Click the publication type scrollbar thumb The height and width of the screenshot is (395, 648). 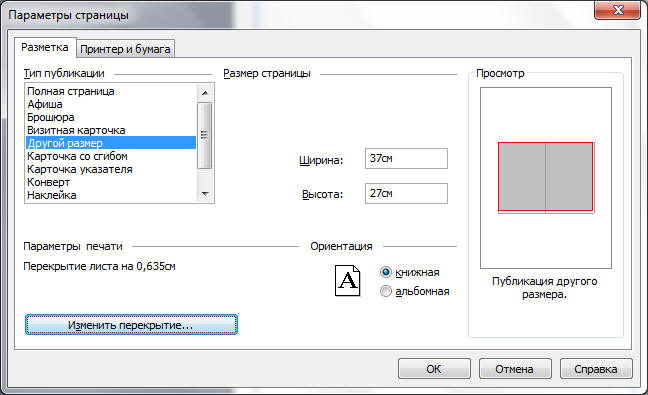[x=205, y=136]
